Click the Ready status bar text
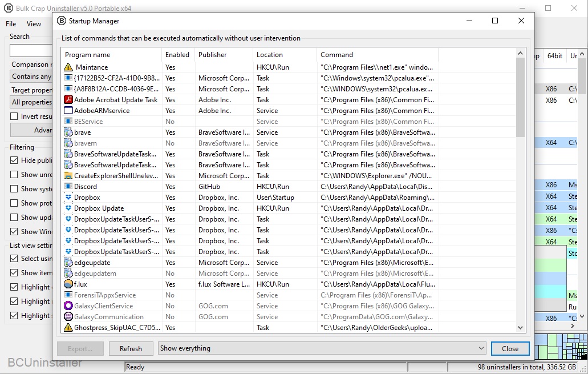This screenshot has width=588, height=374. (x=135, y=367)
